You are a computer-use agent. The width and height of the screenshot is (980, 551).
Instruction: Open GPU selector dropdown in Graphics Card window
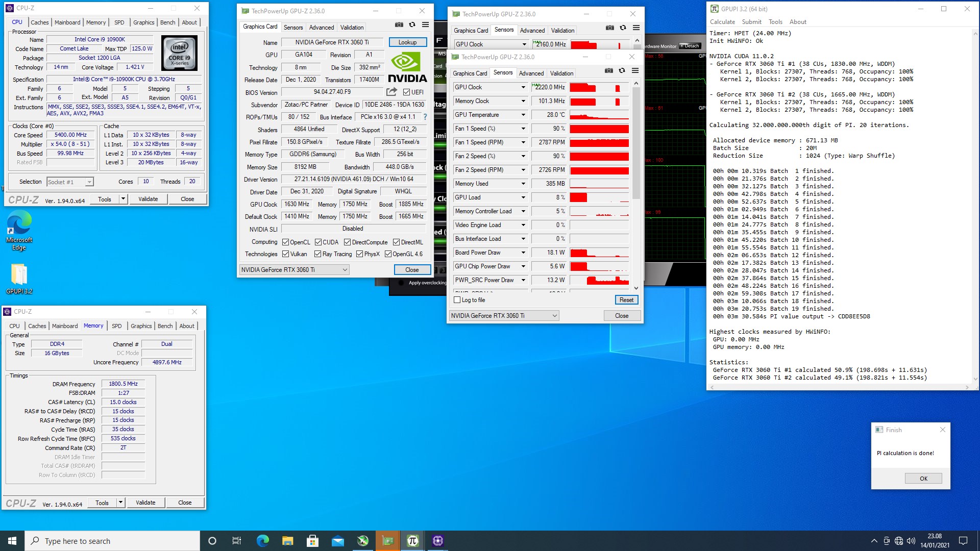[x=294, y=270]
